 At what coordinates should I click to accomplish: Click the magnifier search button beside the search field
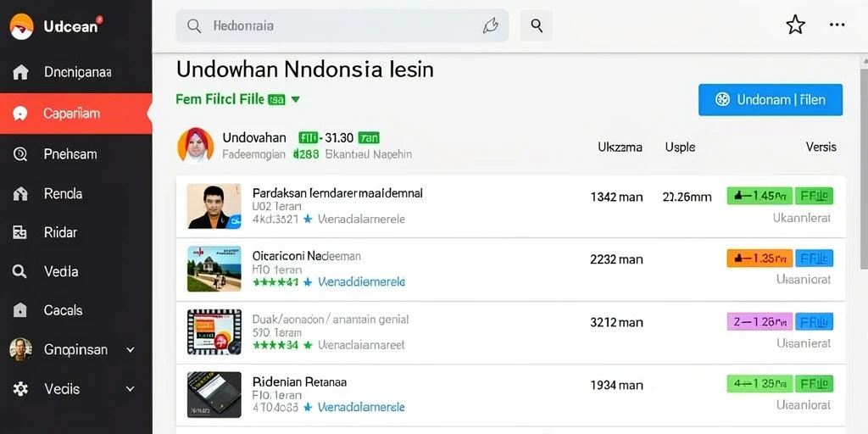[537, 25]
